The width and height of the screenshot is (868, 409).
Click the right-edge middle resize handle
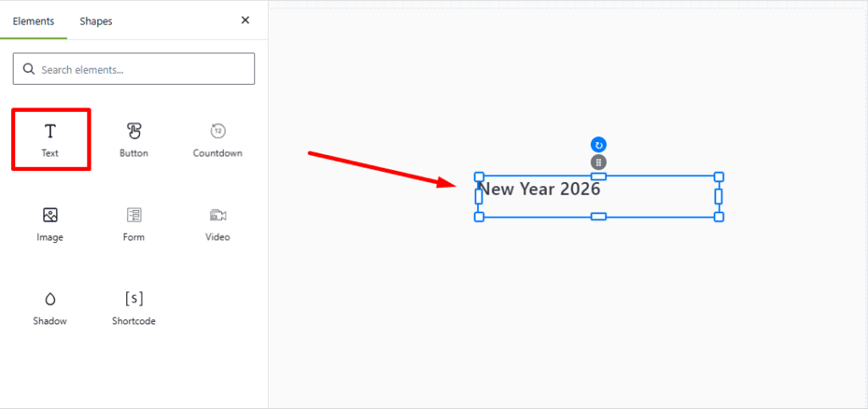719,196
